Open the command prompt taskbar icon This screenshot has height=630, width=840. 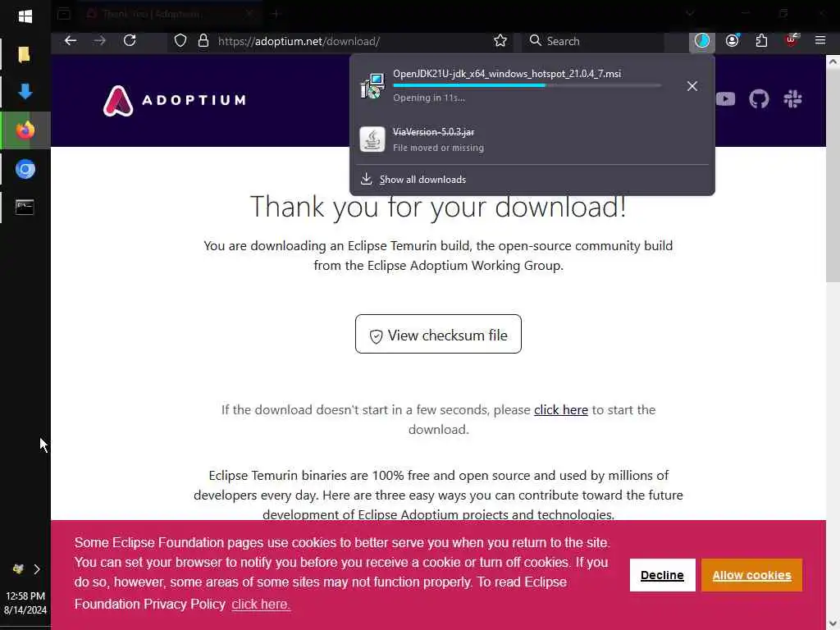tap(25, 207)
